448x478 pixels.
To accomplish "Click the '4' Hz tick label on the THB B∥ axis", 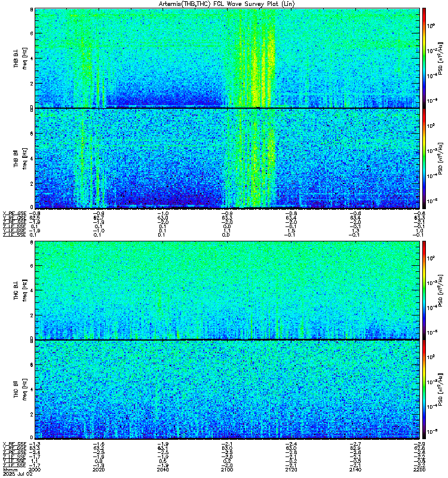I will click(x=32, y=158).
